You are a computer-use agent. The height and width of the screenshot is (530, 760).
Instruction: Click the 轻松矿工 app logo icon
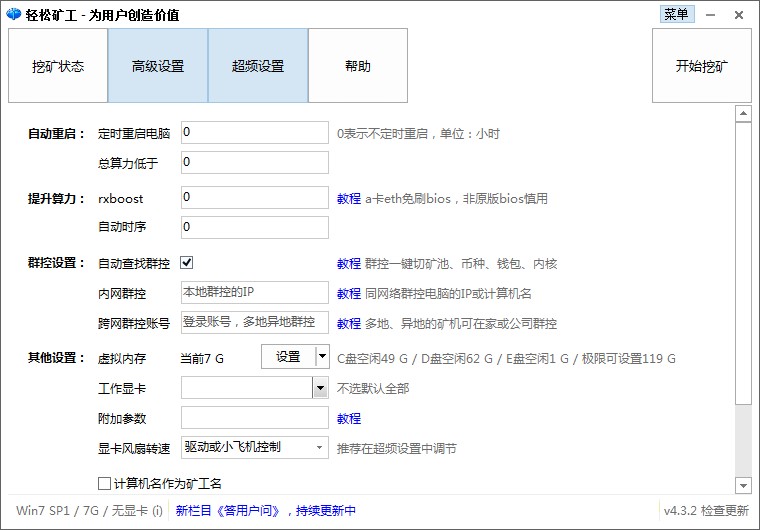click(13, 15)
